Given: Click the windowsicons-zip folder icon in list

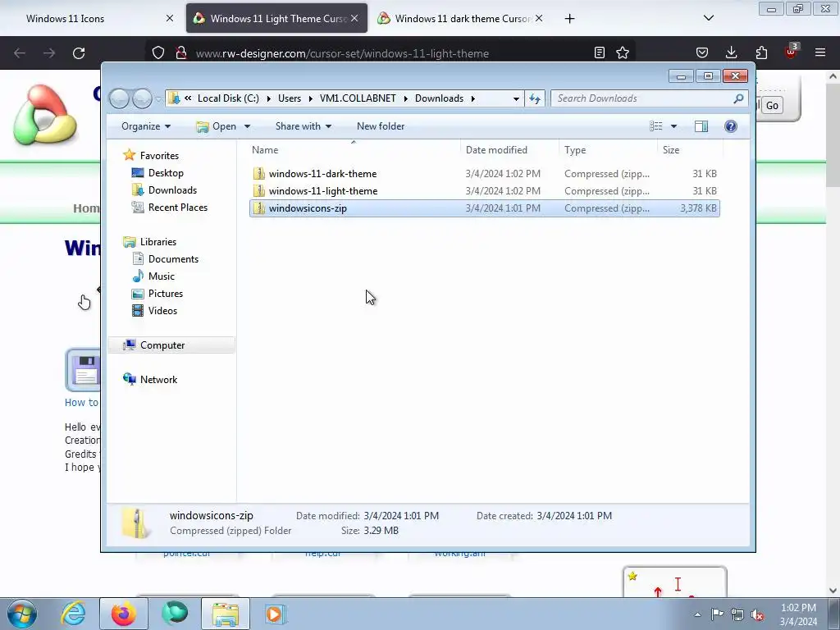Looking at the screenshot, I should (259, 208).
